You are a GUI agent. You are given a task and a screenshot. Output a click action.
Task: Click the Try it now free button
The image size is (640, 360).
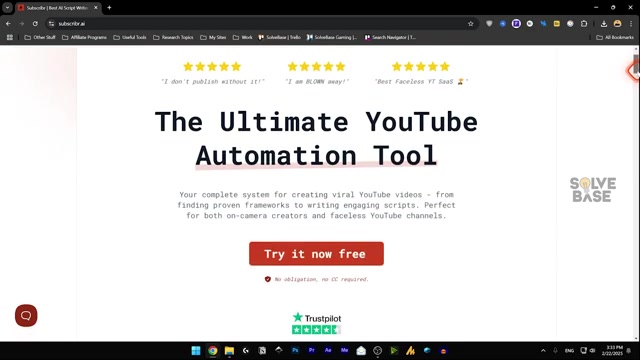pos(316,253)
